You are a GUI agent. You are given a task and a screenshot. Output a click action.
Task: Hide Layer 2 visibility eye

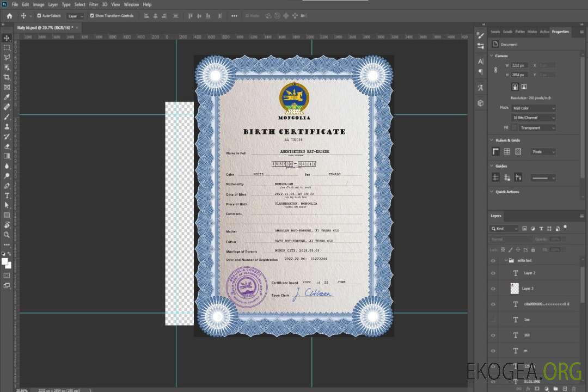click(493, 273)
